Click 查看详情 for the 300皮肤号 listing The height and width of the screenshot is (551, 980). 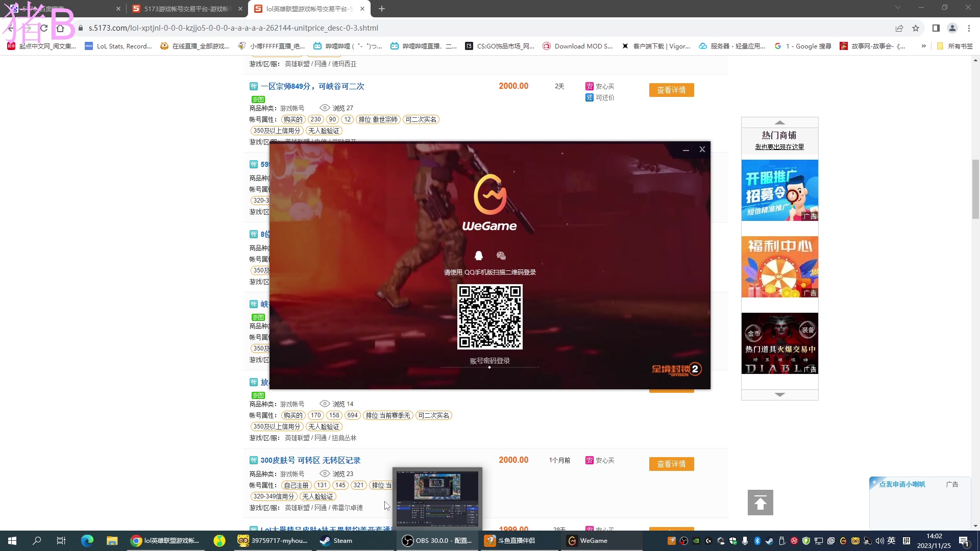pos(671,464)
